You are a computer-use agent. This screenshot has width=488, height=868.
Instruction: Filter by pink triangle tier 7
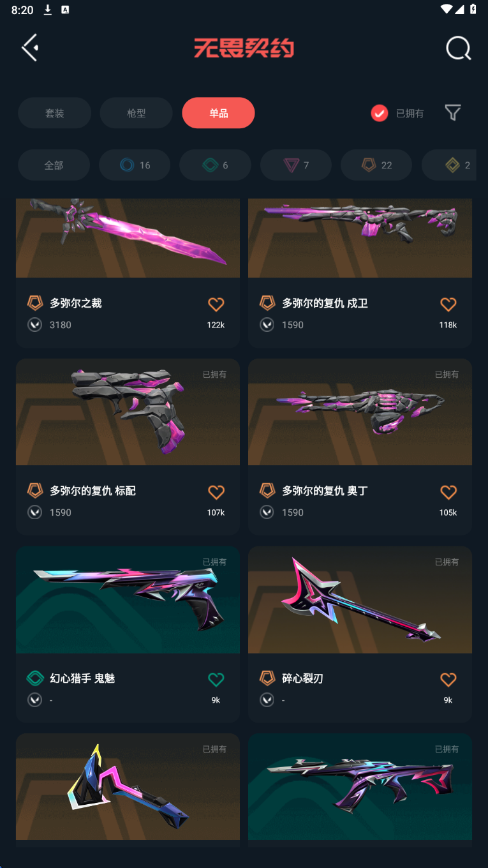click(296, 165)
